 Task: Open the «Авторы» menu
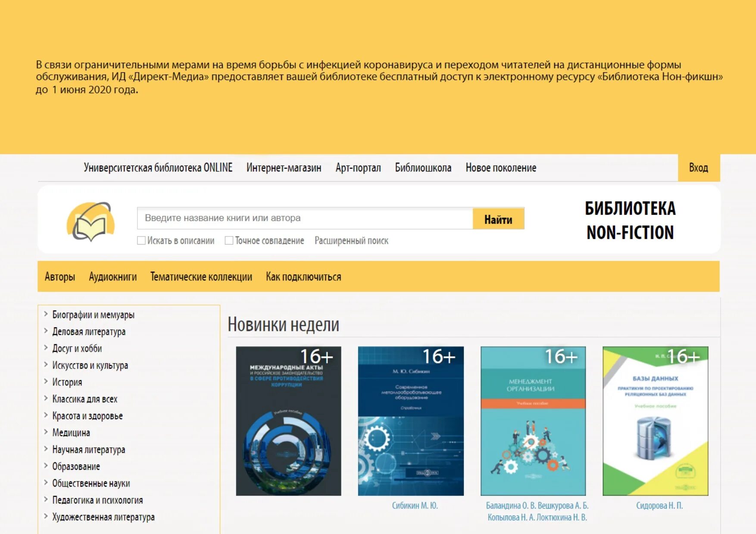(60, 277)
